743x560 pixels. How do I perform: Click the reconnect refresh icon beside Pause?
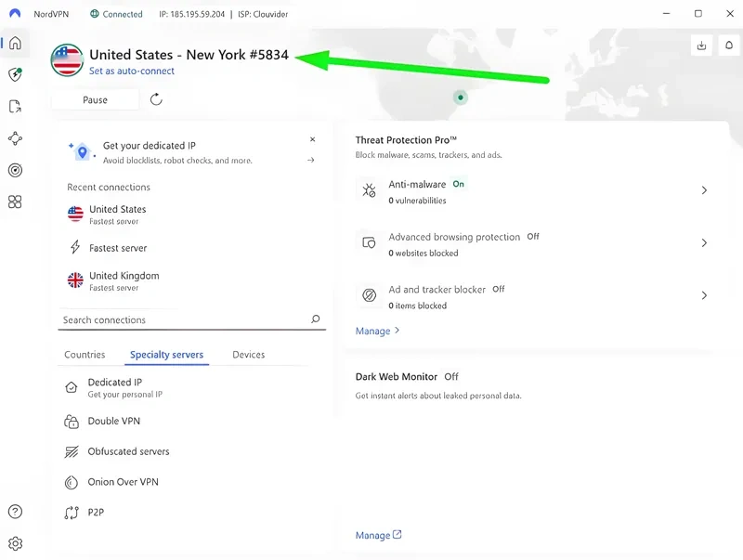tap(155, 99)
